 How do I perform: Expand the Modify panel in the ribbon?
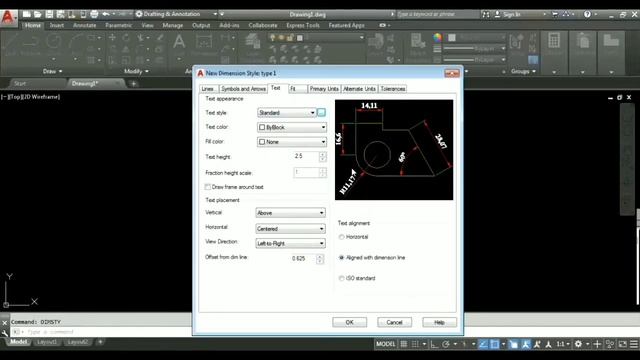pyautogui.click(x=136, y=71)
